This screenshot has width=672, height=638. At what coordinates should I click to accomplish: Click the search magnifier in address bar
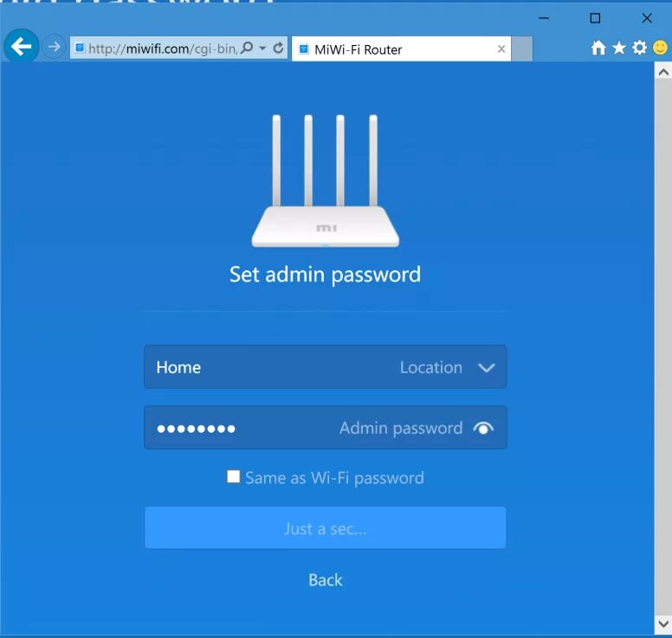247,48
